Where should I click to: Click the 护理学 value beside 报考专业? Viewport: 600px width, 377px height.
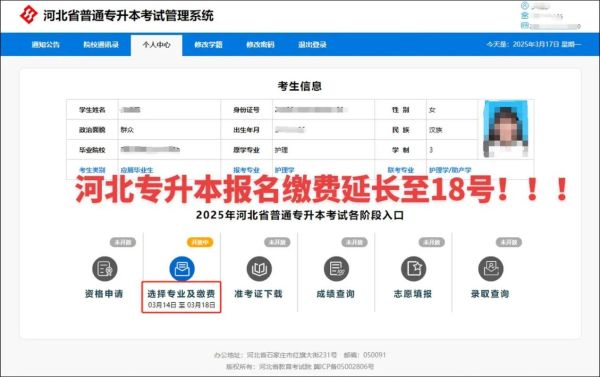pyautogui.click(x=284, y=170)
